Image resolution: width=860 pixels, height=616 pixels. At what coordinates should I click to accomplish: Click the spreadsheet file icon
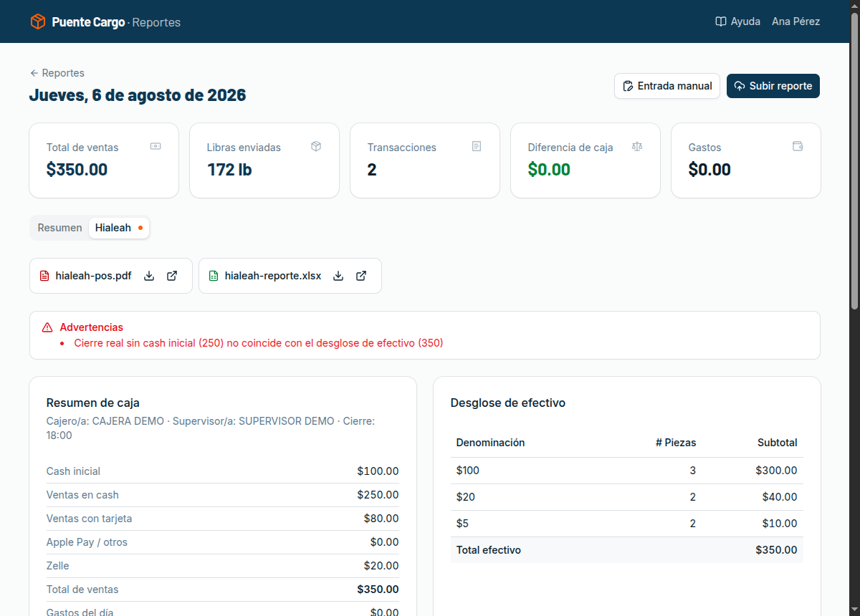pyautogui.click(x=214, y=276)
